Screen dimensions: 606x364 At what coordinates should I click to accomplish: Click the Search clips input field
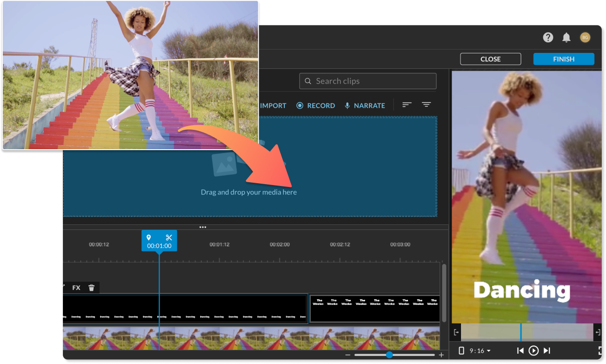click(x=368, y=81)
